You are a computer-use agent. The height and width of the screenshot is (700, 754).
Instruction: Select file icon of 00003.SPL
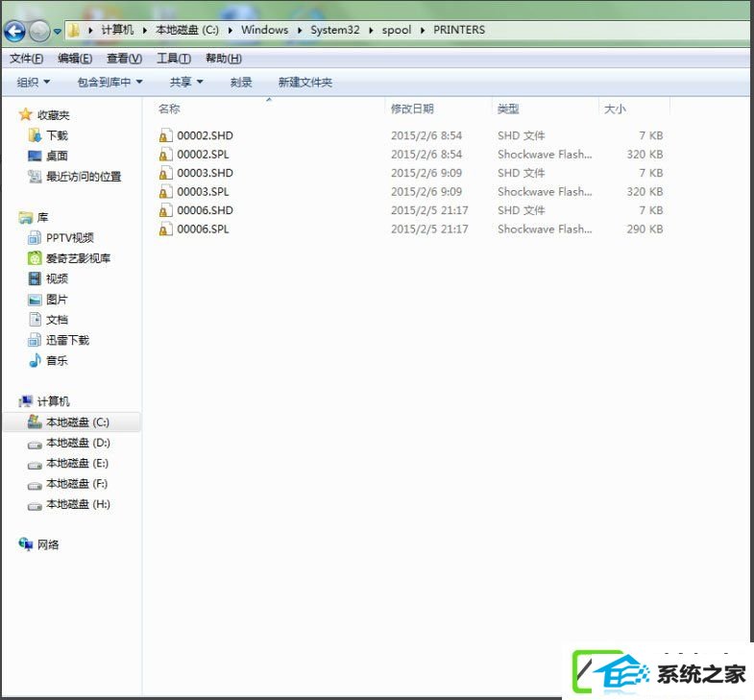[x=165, y=192]
